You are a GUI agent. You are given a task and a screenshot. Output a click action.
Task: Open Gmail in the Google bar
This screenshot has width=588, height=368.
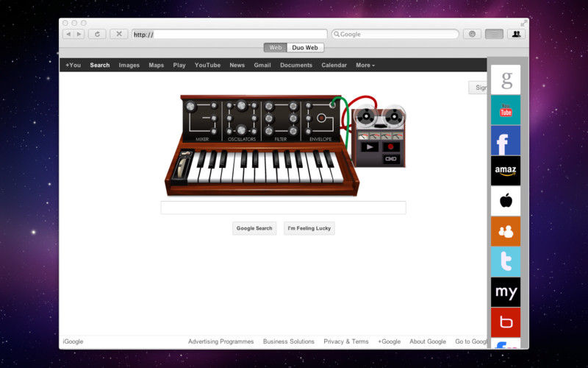click(262, 65)
